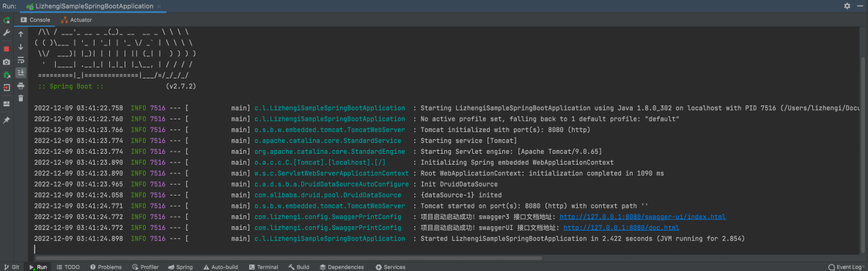Open the Terminal tool window
The width and height of the screenshot is (868, 271).
tap(263, 267)
